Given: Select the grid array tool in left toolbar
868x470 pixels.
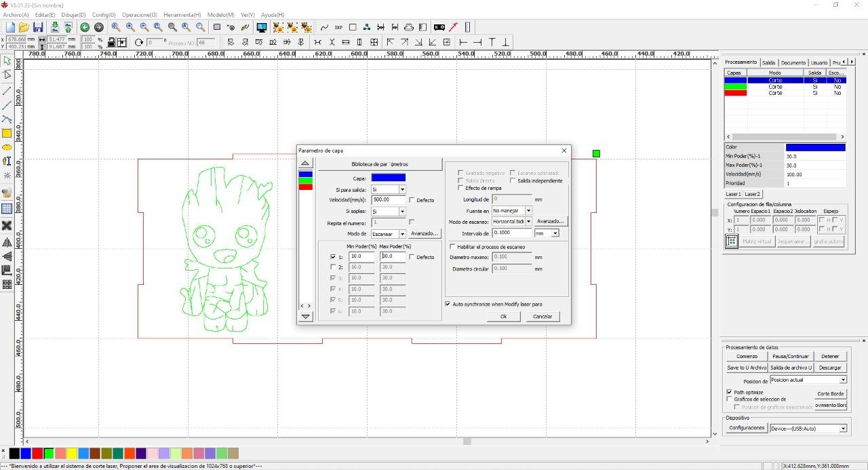Looking at the screenshot, I should [x=7, y=208].
